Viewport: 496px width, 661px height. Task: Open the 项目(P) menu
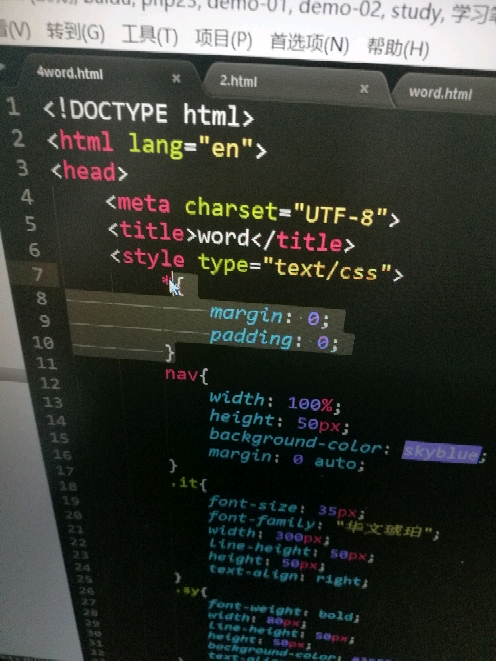coord(223,38)
